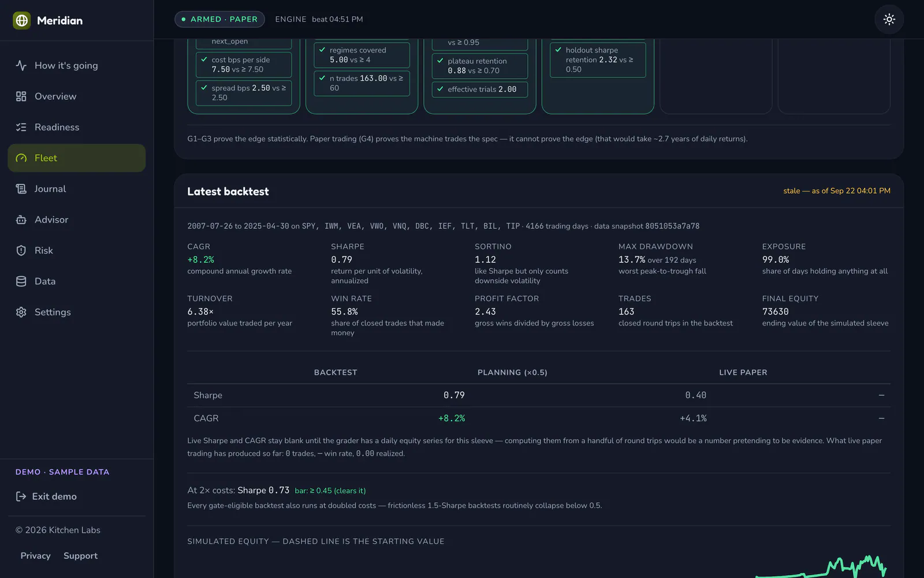Viewport: 924px width, 578px height.
Task: Click the Overview grid icon
Action: coord(21,97)
